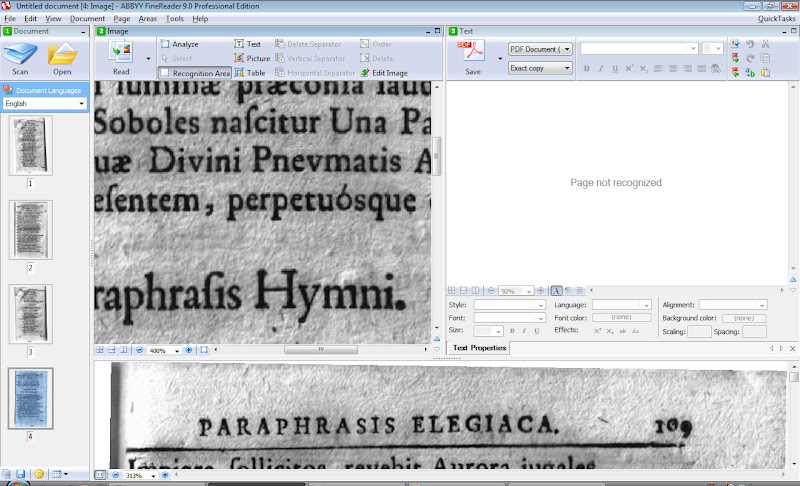Open the image 400% zoom dropdown
Viewport: 800px width, 486px height.
pyautogui.click(x=163, y=351)
